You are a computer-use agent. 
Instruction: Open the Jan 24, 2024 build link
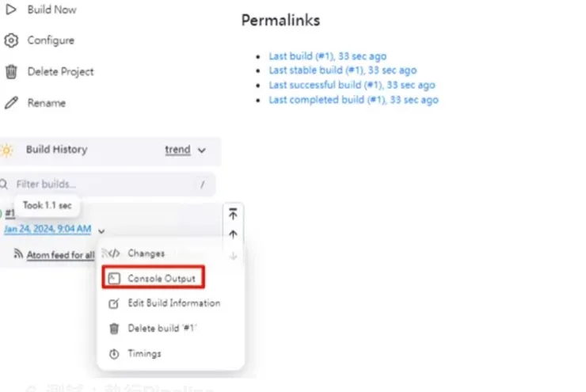(48, 230)
